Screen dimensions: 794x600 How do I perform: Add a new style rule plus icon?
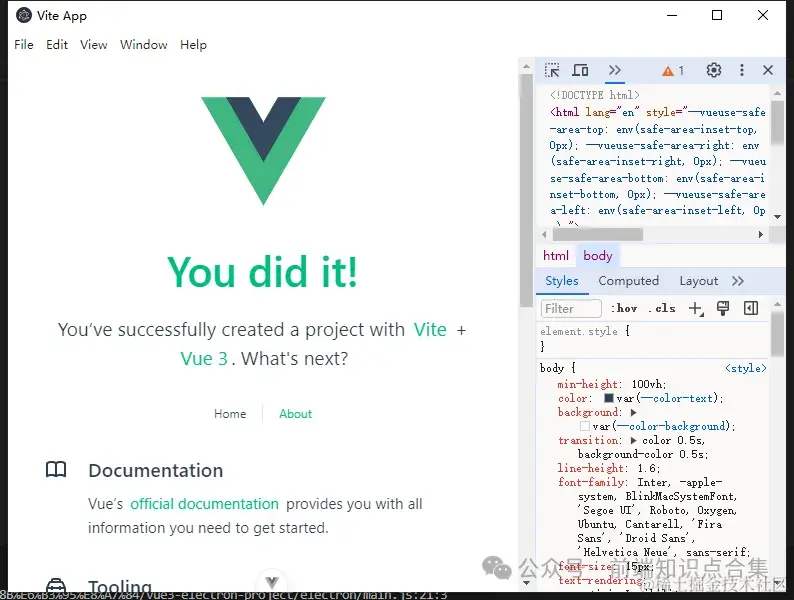(x=696, y=308)
